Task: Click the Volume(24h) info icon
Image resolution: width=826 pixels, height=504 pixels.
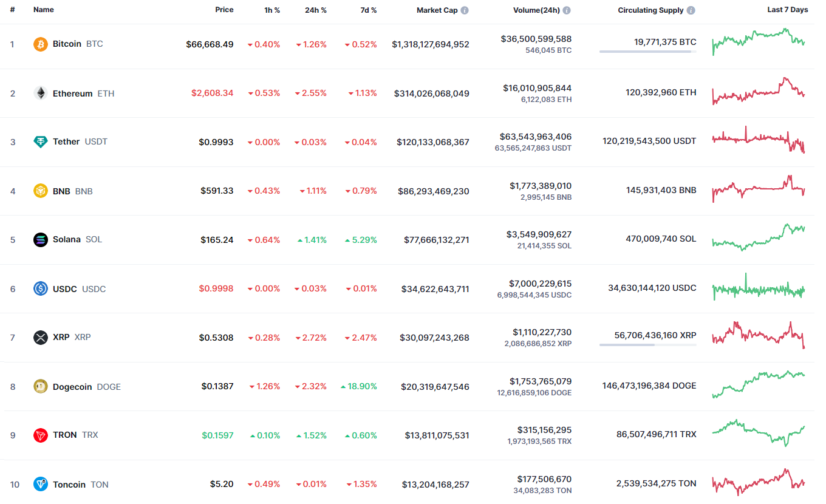Action: click(567, 10)
